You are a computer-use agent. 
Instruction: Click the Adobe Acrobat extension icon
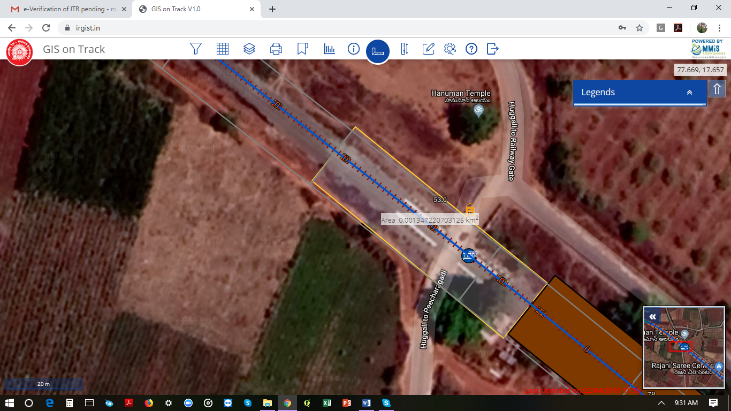pos(678,28)
